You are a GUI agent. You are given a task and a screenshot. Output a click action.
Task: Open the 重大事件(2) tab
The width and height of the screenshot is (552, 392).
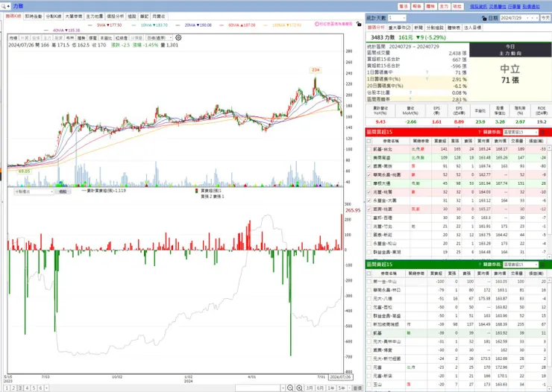(x=400, y=28)
